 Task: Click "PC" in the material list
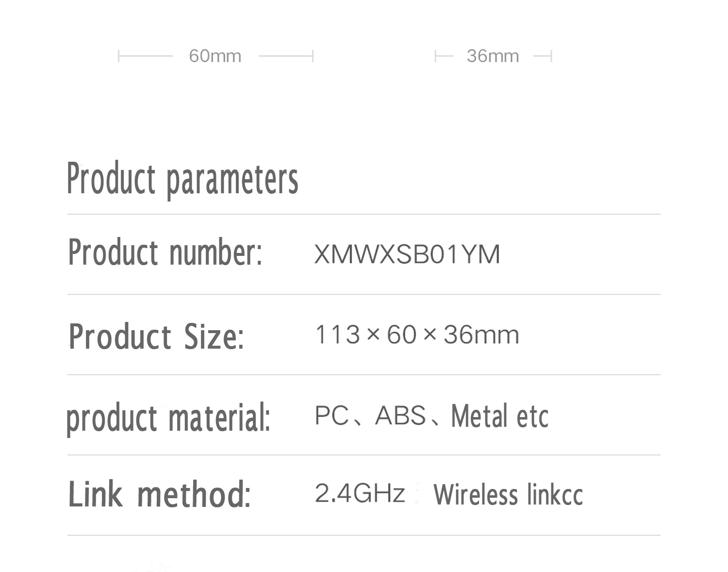pos(332,416)
